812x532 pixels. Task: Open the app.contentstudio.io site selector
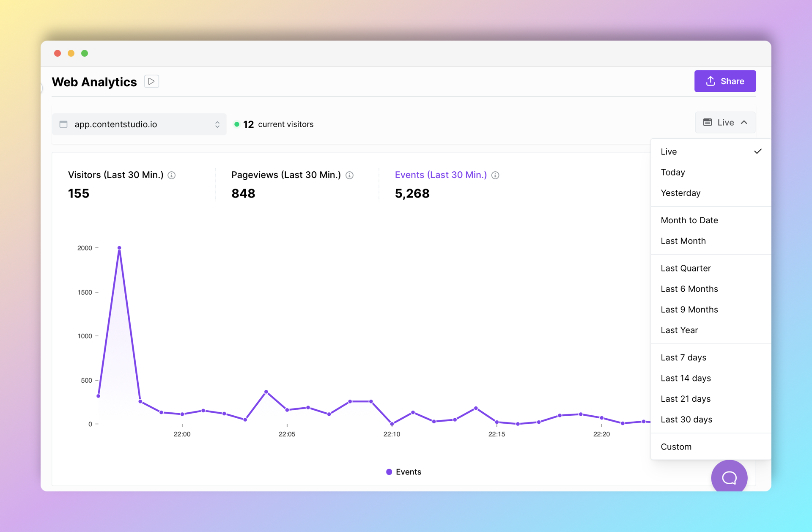[139, 124]
